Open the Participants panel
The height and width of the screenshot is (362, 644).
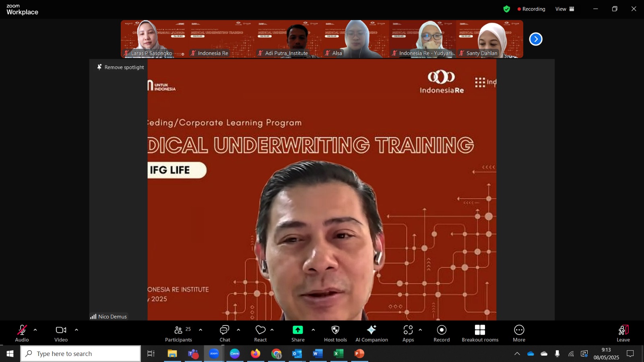coord(178,333)
